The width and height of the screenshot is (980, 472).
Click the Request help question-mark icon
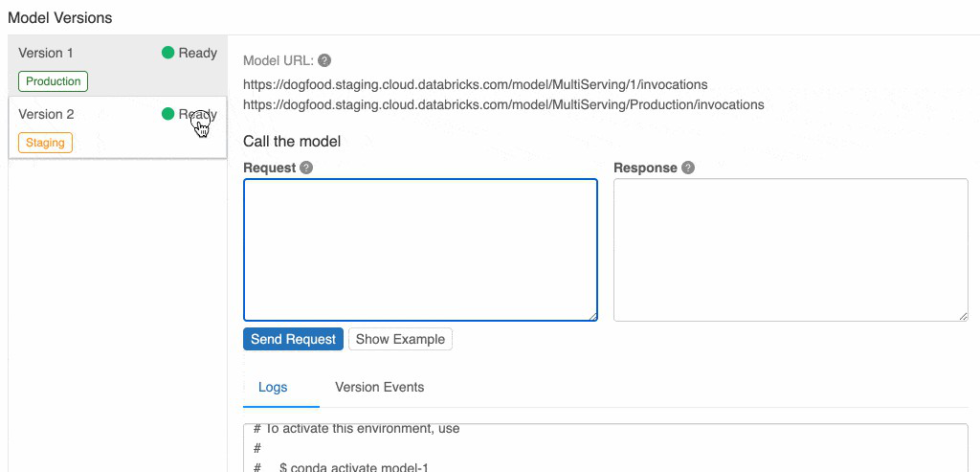coord(306,168)
